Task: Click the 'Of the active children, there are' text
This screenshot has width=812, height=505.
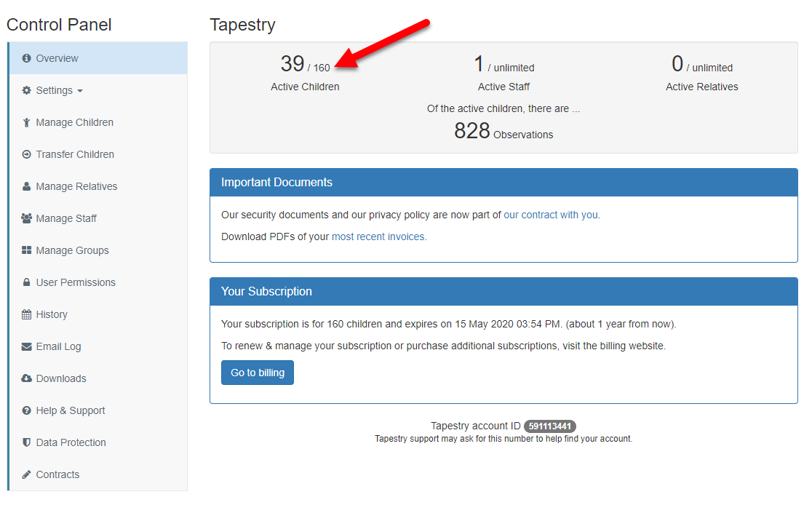Action: coord(503,108)
